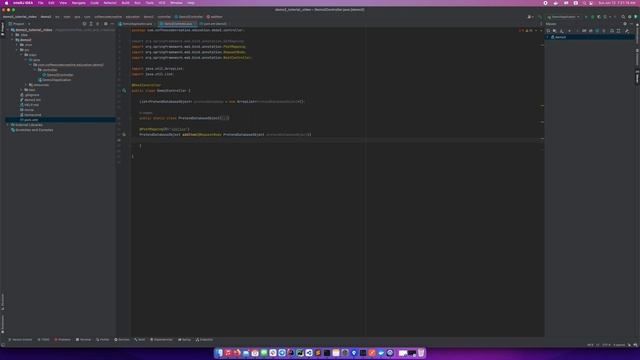
Task: Click UTF-8 encoding in status bar
Action: pyautogui.click(x=606, y=345)
